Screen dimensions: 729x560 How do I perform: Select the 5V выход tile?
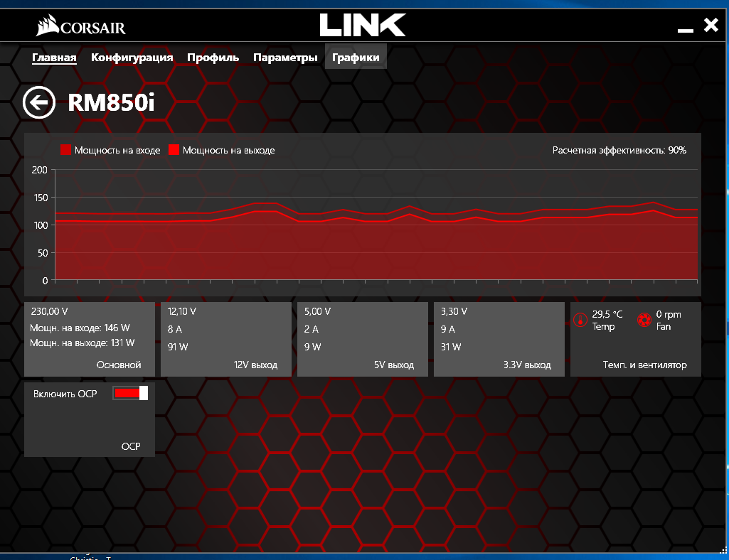point(363,339)
